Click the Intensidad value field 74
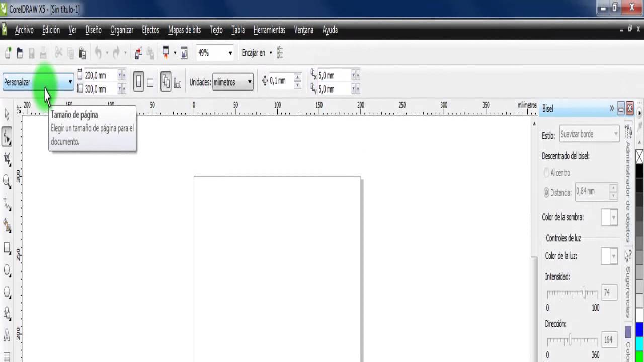 (x=608, y=292)
